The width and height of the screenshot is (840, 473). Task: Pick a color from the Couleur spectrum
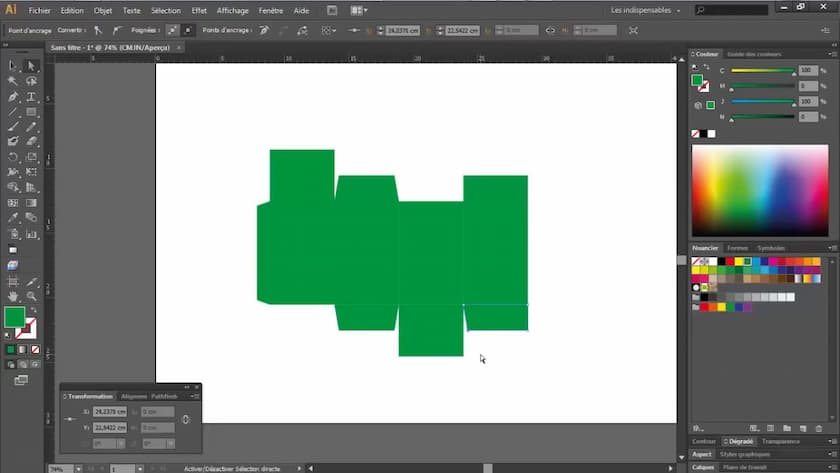[x=760, y=191]
